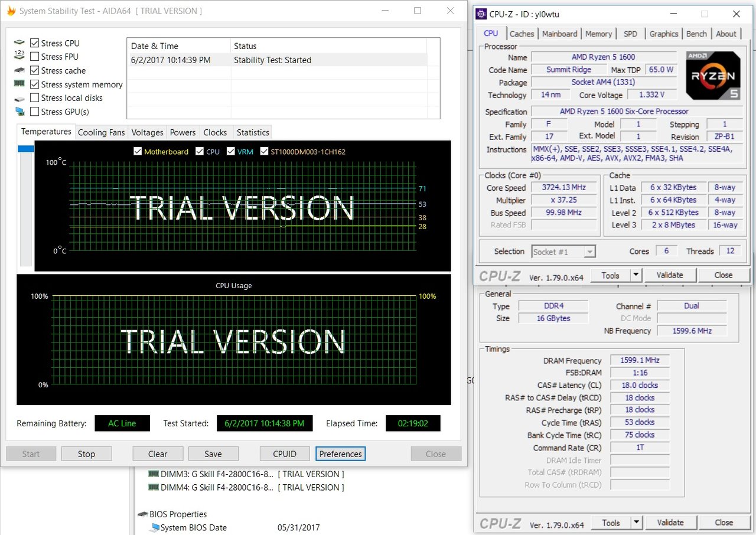
Task: Click the AIDA64 flame icon in title bar
Action: coord(11,11)
